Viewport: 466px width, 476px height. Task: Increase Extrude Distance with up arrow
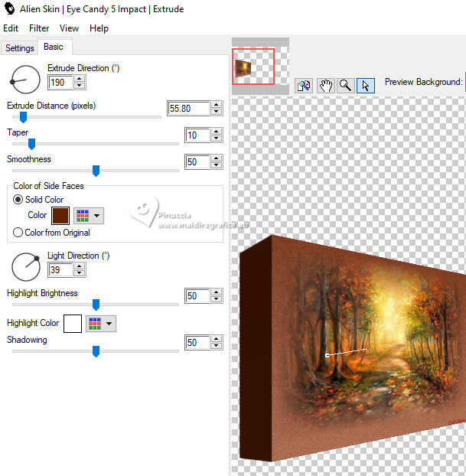tap(216, 105)
